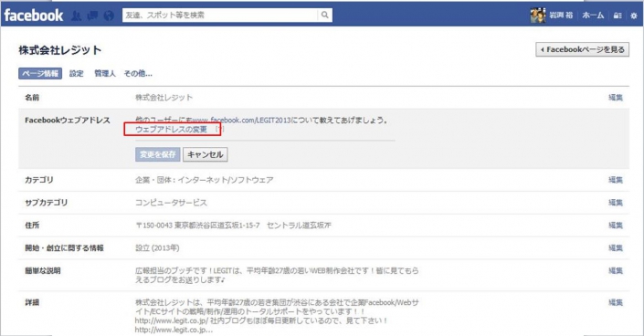The height and width of the screenshot is (336, 644).
Task: Open the settings gear menu
Action: coord(634,16)
